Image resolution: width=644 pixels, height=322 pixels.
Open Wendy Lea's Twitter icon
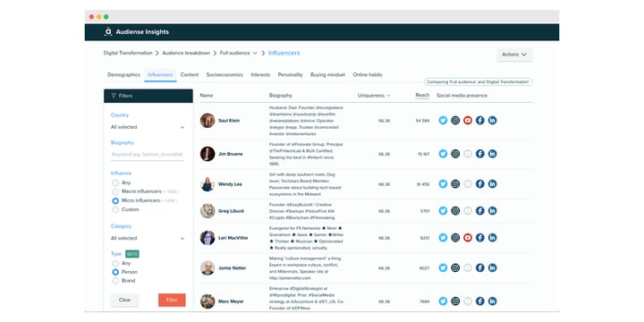[x=443, y=184]
